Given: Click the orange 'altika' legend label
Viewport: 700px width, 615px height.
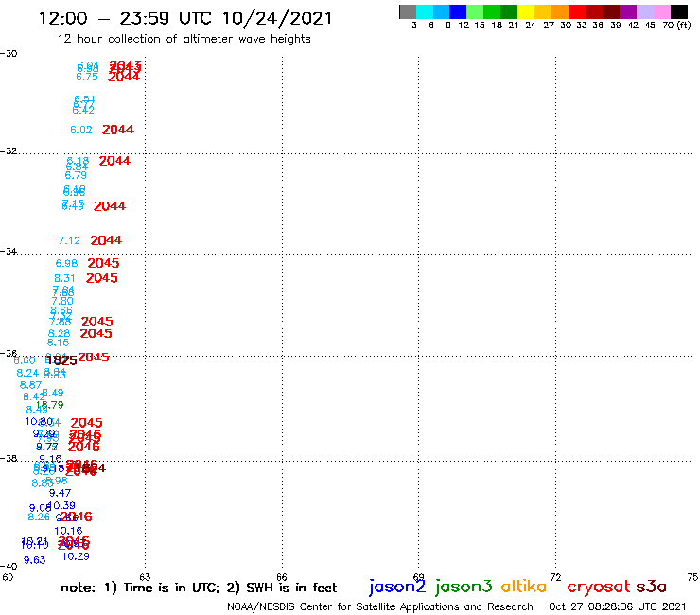Looking at the screenshot, I should point(524,586).
